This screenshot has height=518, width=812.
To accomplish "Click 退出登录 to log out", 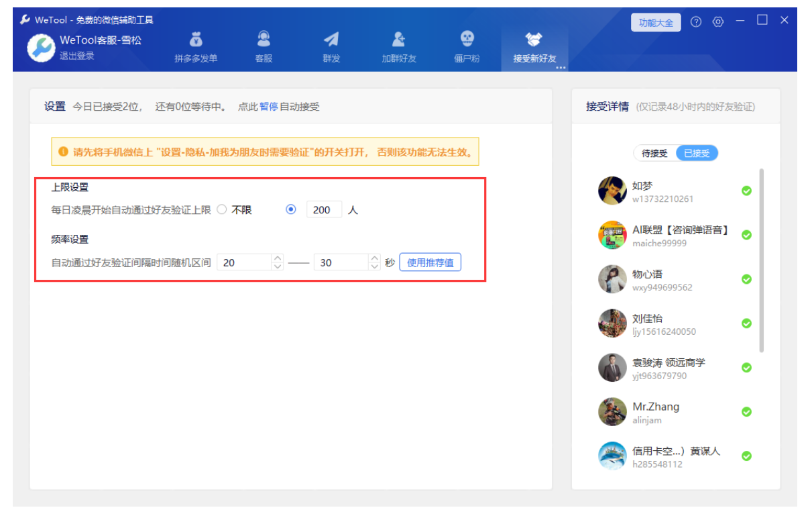I will 76,56.
